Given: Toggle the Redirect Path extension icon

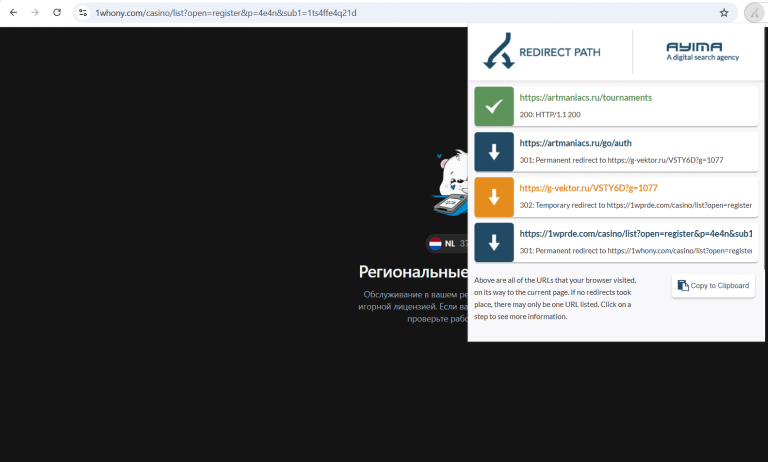Looking at the screenshot, I should [x=754, y=13].
